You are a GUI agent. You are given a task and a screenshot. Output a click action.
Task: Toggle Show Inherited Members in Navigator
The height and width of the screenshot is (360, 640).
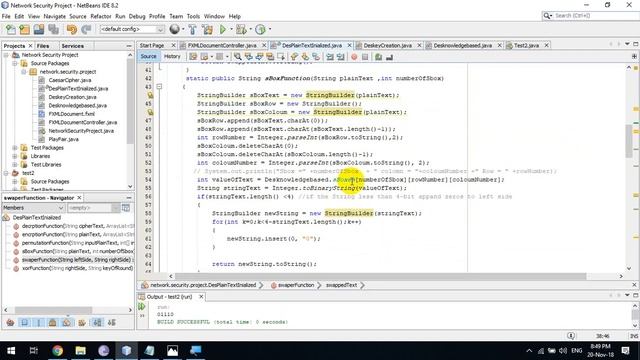[10, 323]
